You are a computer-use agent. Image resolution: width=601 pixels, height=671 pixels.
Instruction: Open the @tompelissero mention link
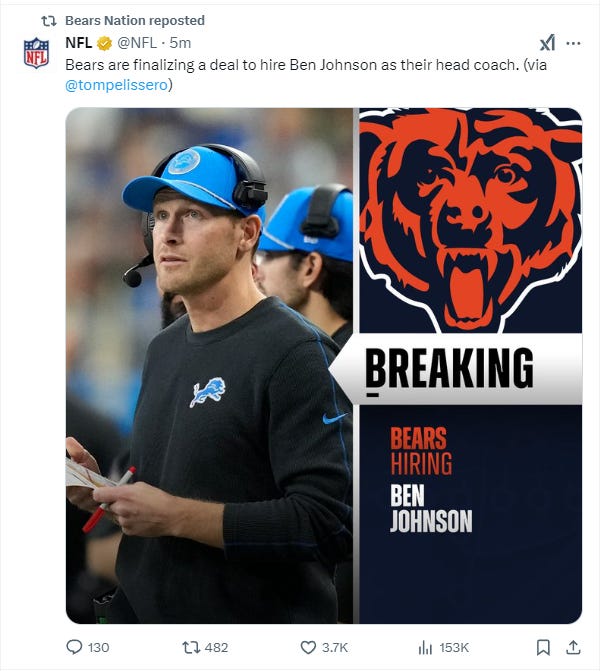[x=116, y=85]
